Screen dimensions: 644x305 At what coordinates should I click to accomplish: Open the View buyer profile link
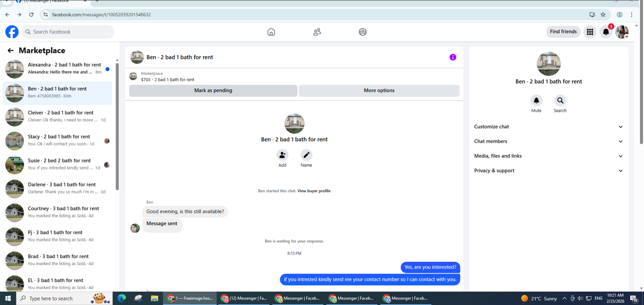click(314, 191)
